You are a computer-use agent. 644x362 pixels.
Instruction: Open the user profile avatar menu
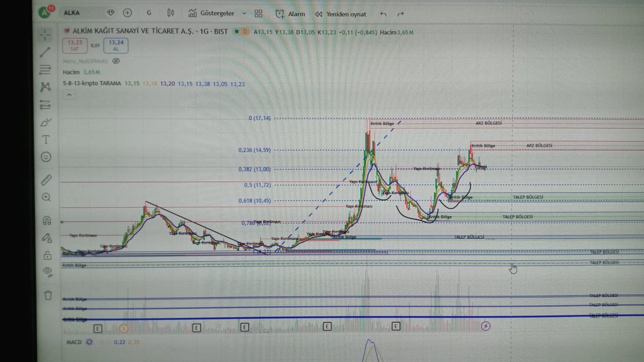46,12
